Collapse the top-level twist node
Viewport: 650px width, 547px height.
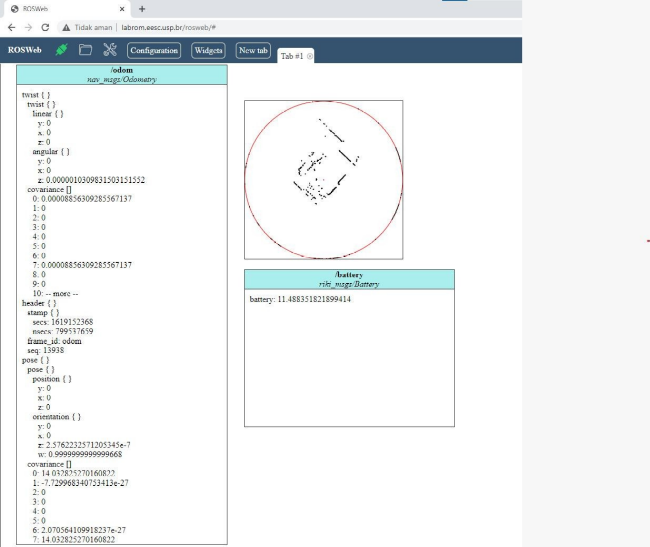[35, 95]
